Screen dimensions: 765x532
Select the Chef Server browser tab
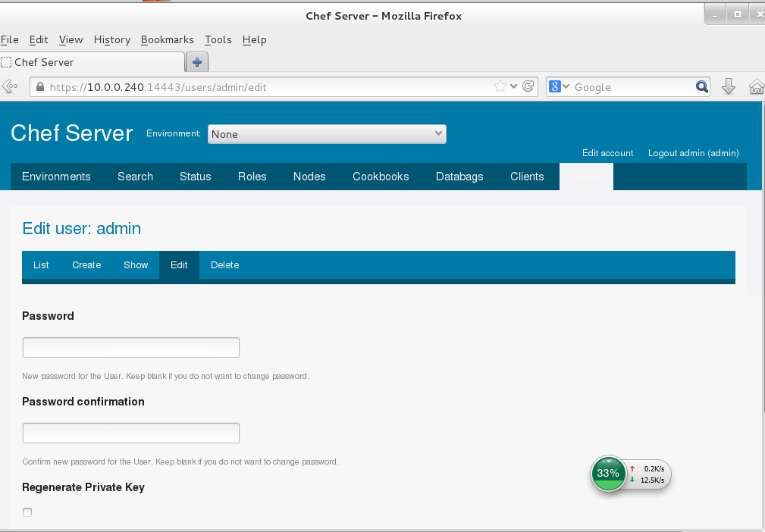pyautogui.click(x=92, y=62)
